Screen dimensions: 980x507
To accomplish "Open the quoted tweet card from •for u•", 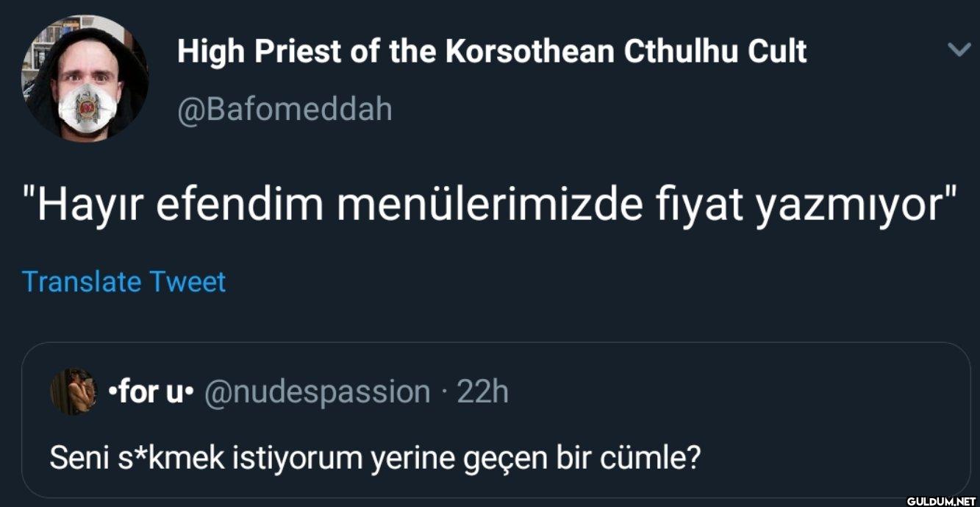I will (496, 420).
